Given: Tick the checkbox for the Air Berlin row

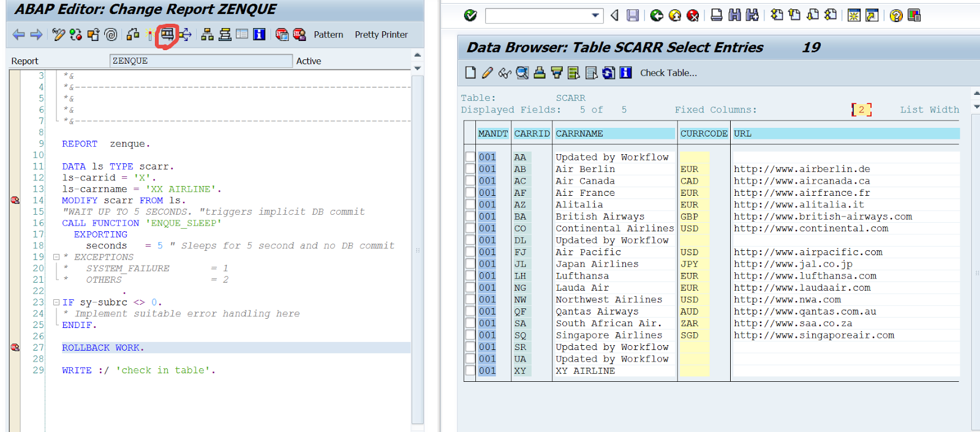Looking at the screenshot, I should coord(470,169).
